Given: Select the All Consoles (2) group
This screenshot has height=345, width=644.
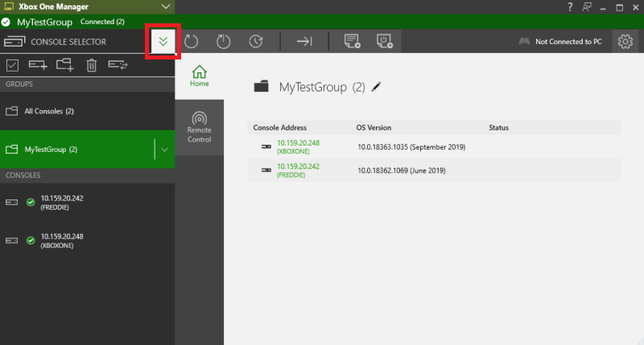Looking at the screenshot, I should [x=88, y=111].
